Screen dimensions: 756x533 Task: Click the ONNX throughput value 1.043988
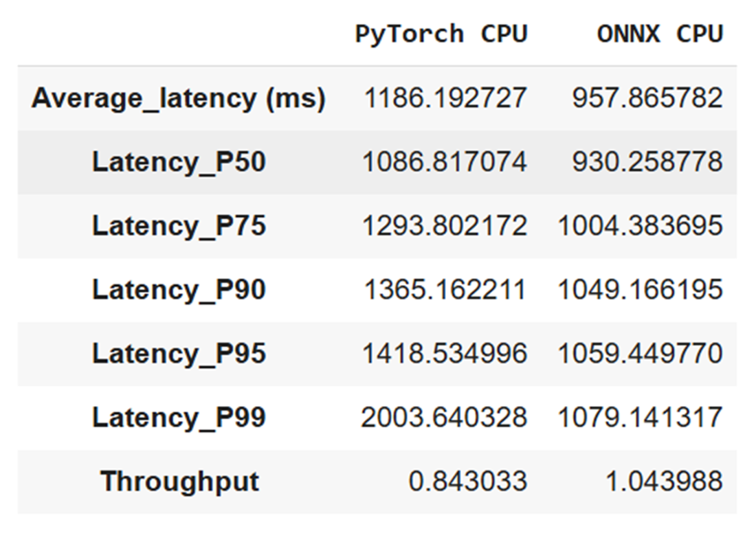[665, 481]
